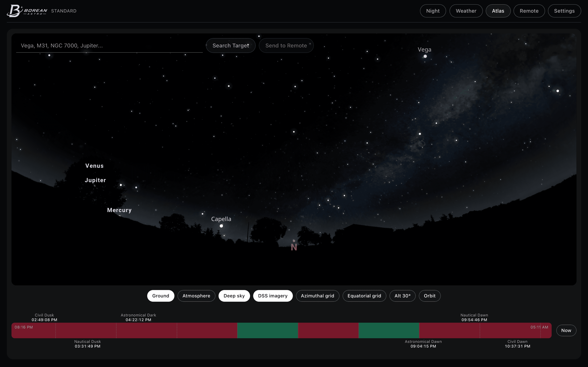The image size is (588, 367).
Task: Open the Night tab
Action: tap(433, 11)
